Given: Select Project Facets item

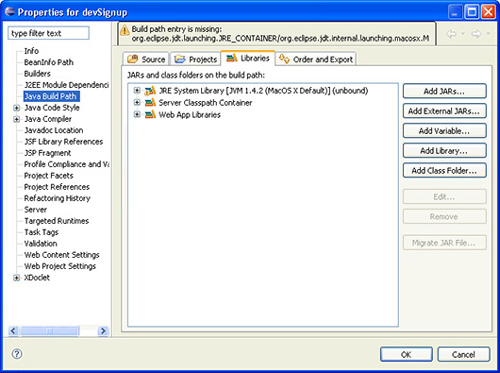Looking at the screenshot, I should 49,176.
